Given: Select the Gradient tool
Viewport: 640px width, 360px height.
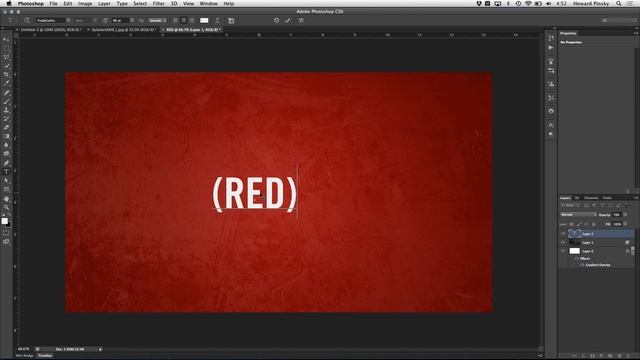Looking at the screenshot, I should tap(6, 136).
